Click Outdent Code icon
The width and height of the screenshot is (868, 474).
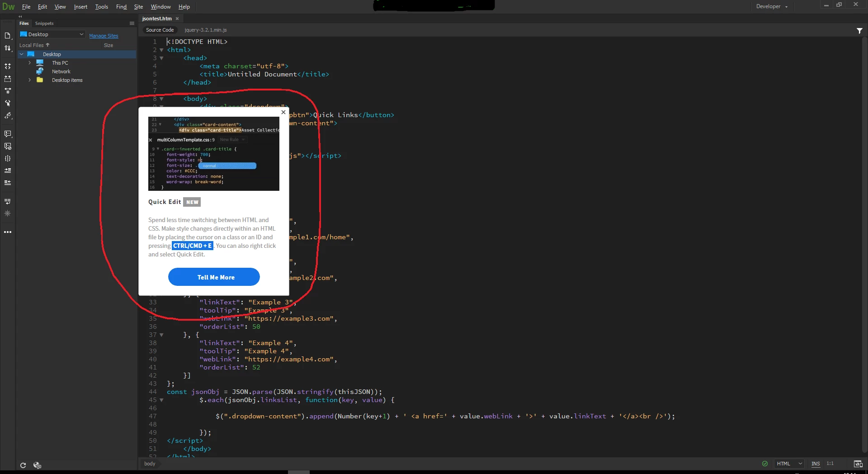[8, 183]
